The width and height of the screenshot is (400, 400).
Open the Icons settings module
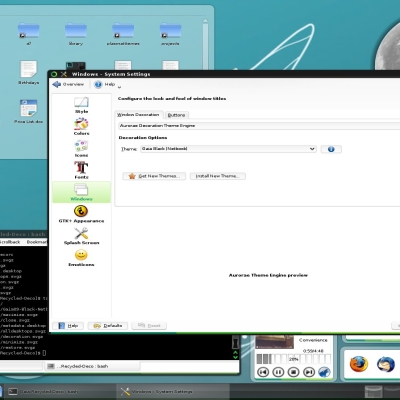(x=81, y=149)
